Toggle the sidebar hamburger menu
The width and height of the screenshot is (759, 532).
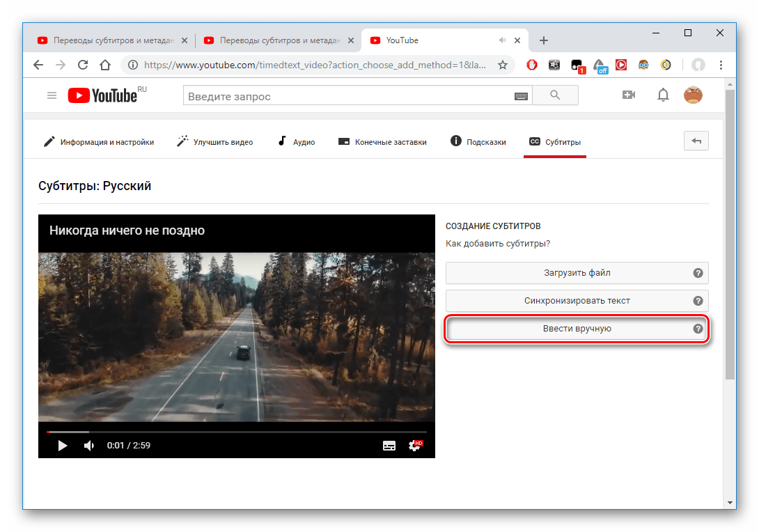tap(52, 95)
